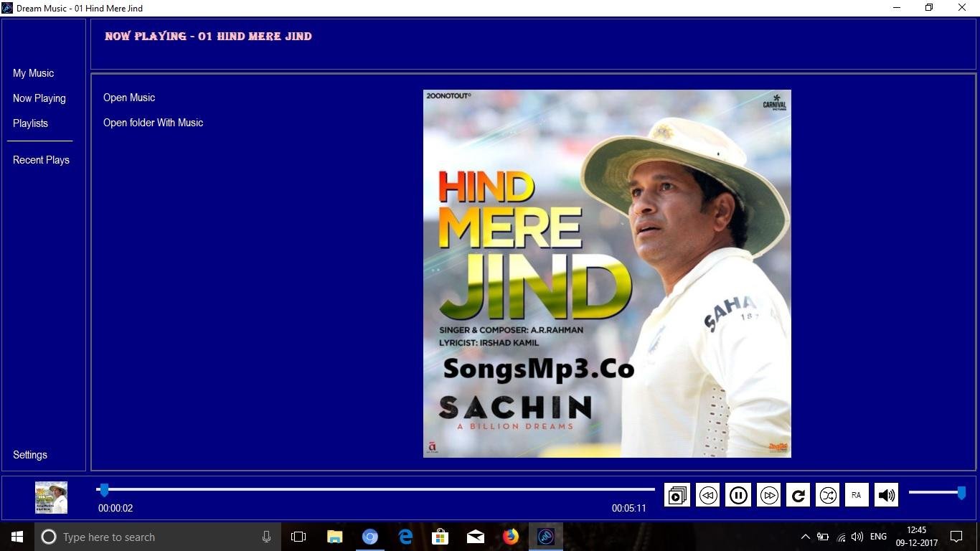Open the Mail app on the taskbar
Image resolution: width=980 pixels, height=551 pixels.
(x=476, y=537)
